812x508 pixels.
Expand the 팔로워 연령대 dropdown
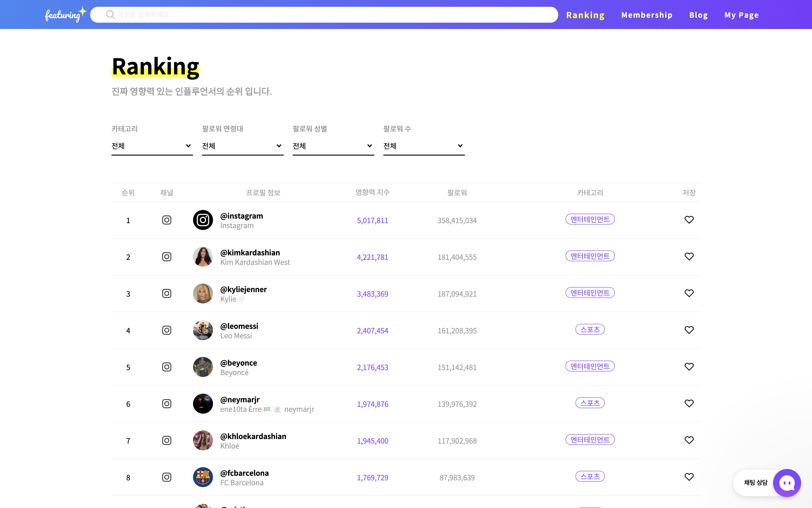[x=243, y=146]
